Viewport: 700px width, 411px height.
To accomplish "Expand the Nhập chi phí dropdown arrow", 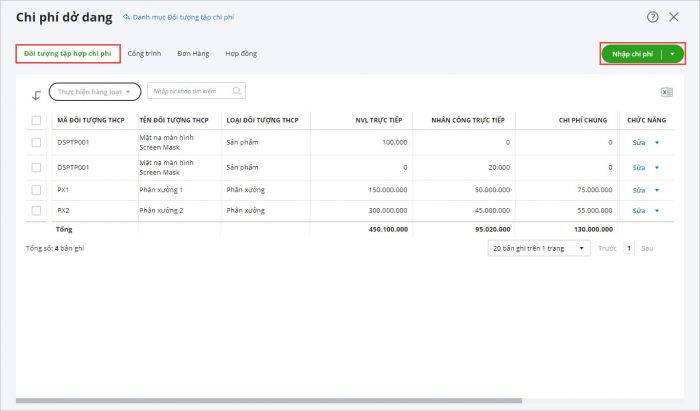I will (673, 54).
